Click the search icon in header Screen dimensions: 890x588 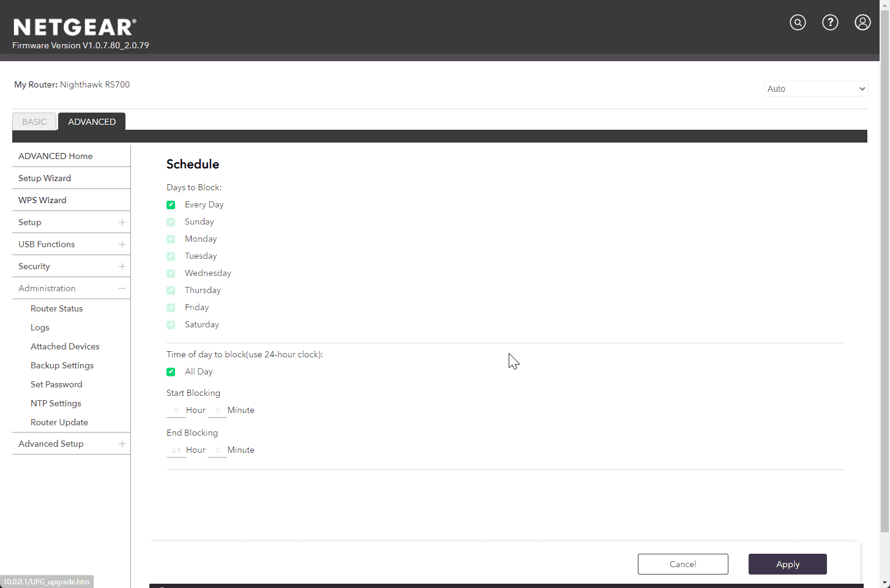tap(798, 23)
